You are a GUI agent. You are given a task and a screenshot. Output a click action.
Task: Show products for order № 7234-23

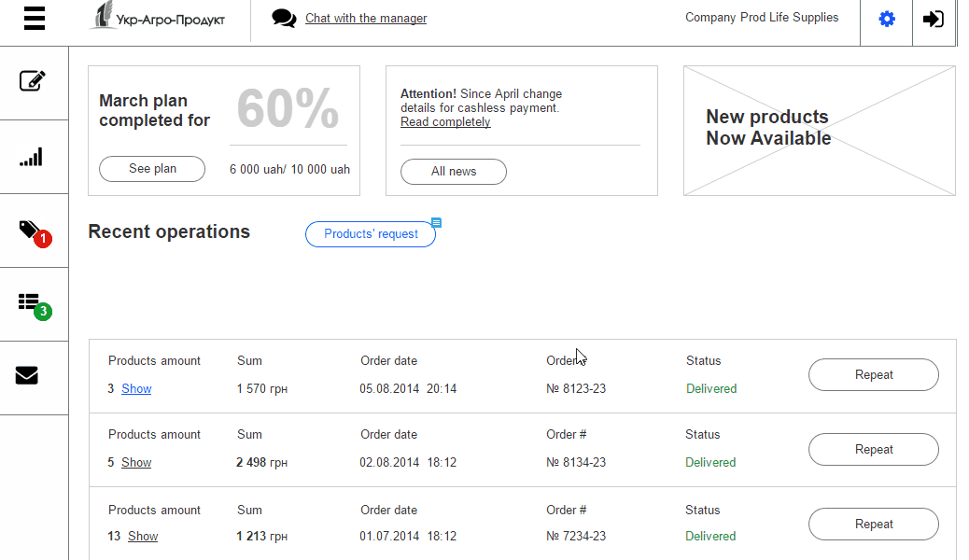tap(143, 537)
